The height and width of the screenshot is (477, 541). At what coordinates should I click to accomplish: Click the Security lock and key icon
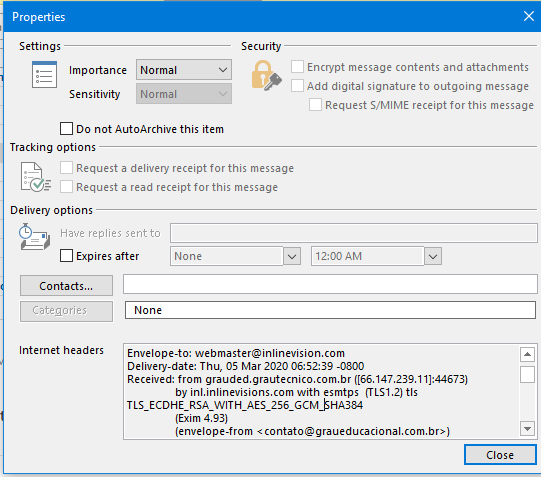(x=266, y=76)
